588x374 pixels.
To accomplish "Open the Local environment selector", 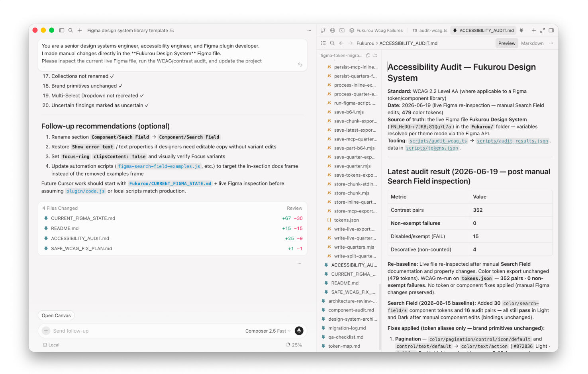I will point(51,345).
